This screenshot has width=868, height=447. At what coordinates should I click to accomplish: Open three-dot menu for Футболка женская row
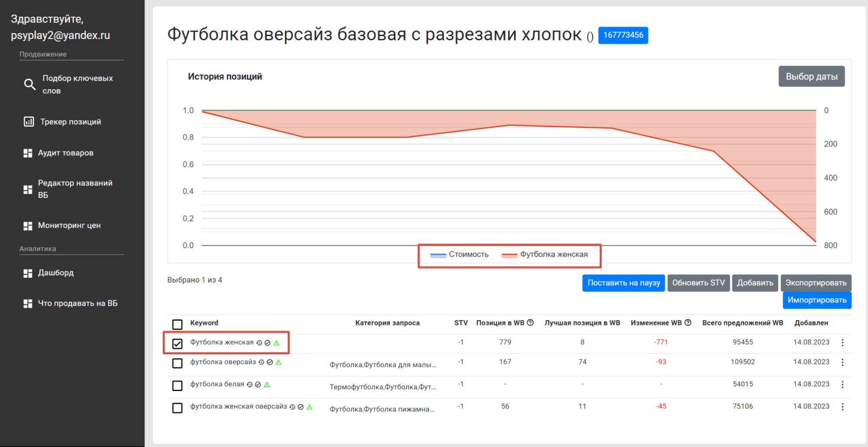click(x=842, y=342)
